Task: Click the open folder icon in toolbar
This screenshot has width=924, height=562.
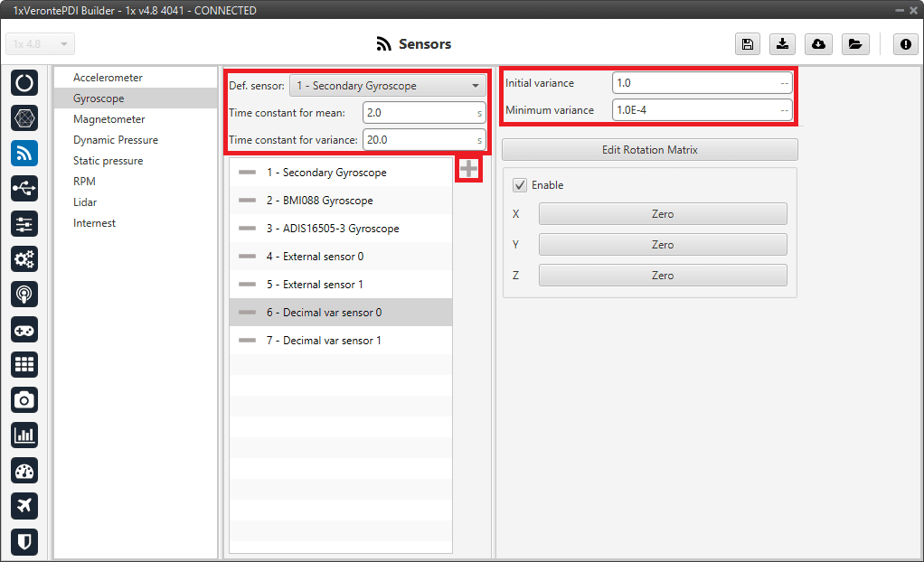Action: [854, 44]
